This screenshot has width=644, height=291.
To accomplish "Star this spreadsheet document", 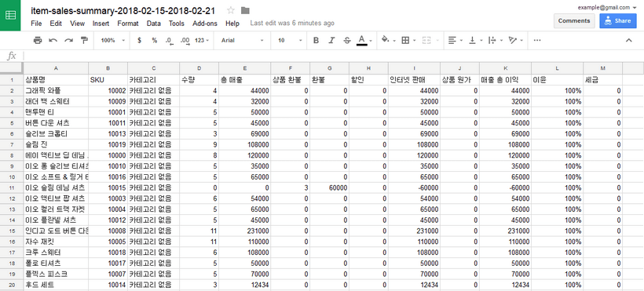I will tap(231, 11).
